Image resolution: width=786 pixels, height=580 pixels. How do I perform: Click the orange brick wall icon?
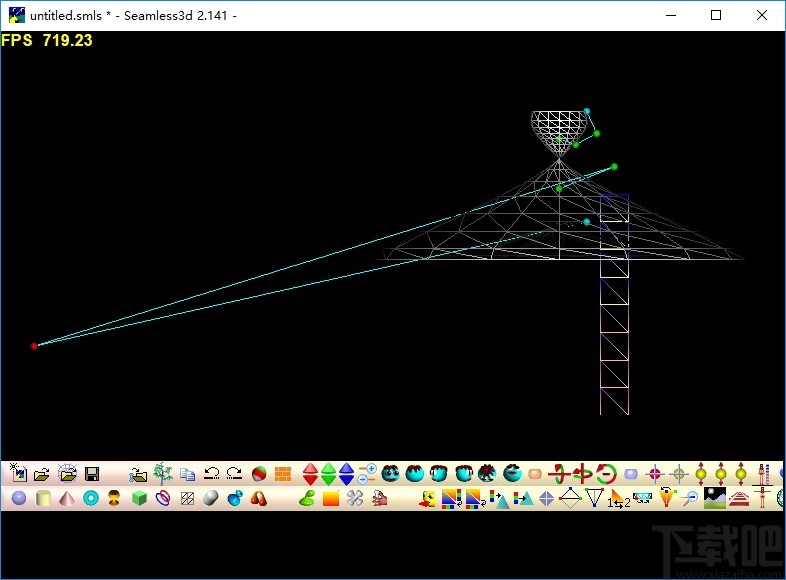(x=283, y=474)
